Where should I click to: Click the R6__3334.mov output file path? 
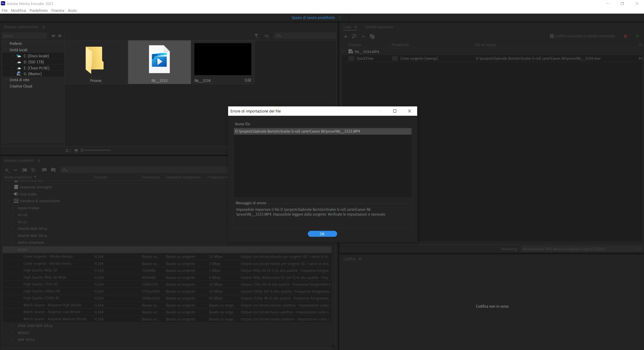coord(538,59)
